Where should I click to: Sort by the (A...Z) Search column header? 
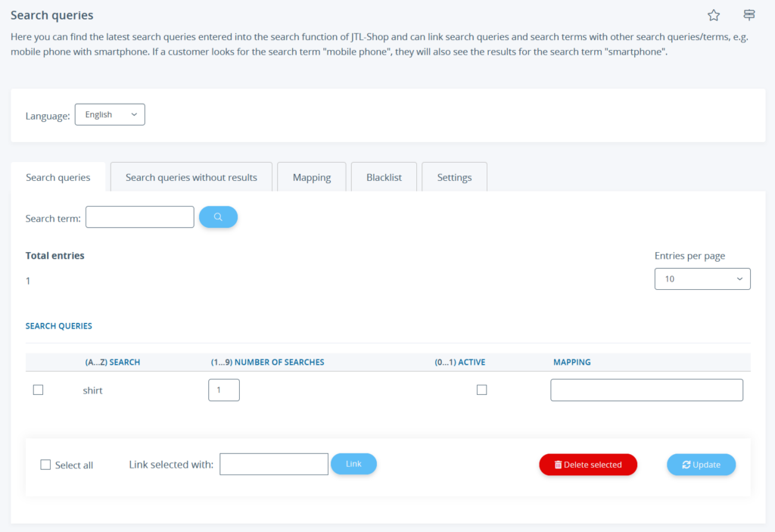(113, 362)
